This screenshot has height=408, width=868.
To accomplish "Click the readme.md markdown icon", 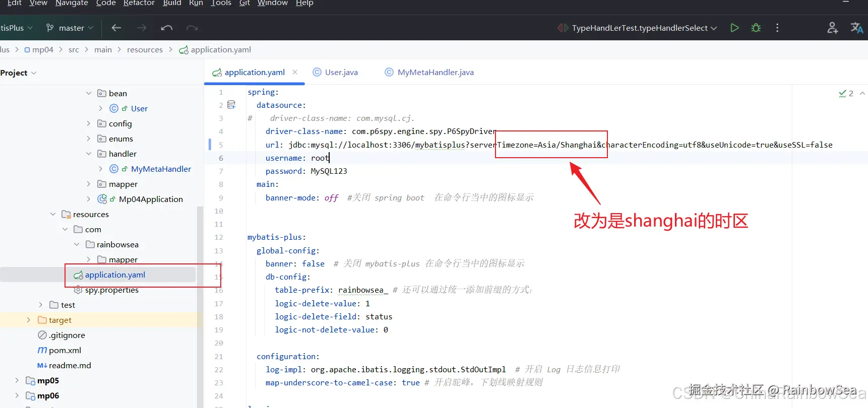I will (x=42, y=365).
